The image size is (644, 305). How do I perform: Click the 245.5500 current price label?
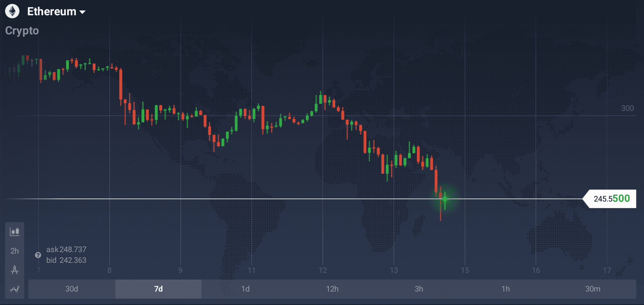pyautogui.click(x=609, y=199)
